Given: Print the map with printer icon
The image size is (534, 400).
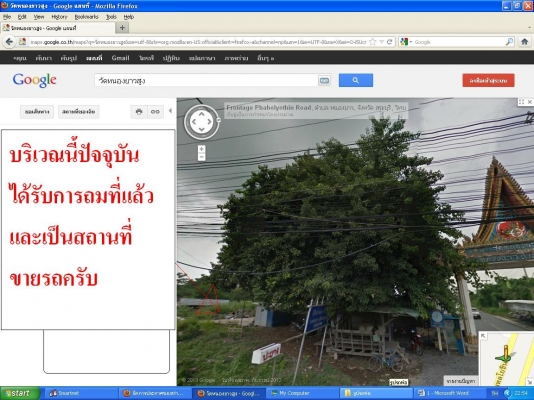Looking at the screenshot, I should (x=139, y=112).
